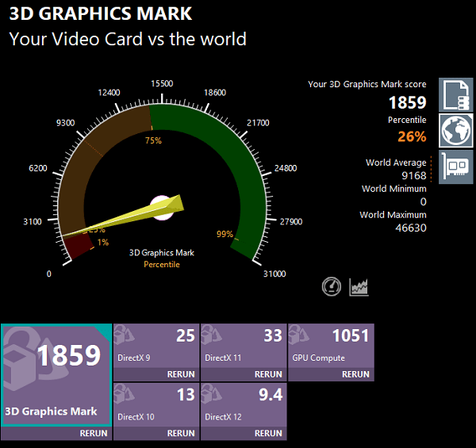Image resolution: width=476 pixels, height=448 pixels.
Task: Open the results document icon
Action: pyautogui.click(x=455, y=95)
